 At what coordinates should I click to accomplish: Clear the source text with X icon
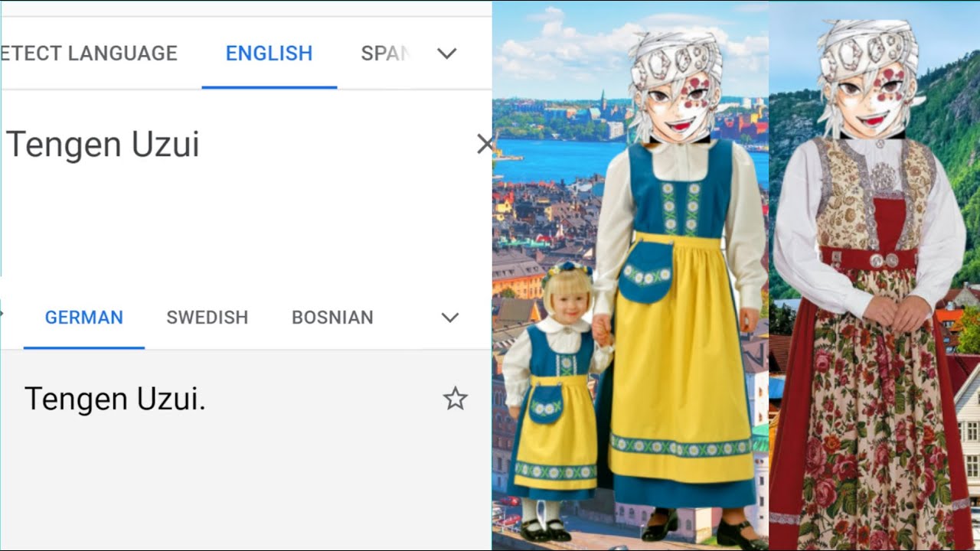[x=485, y=144]
